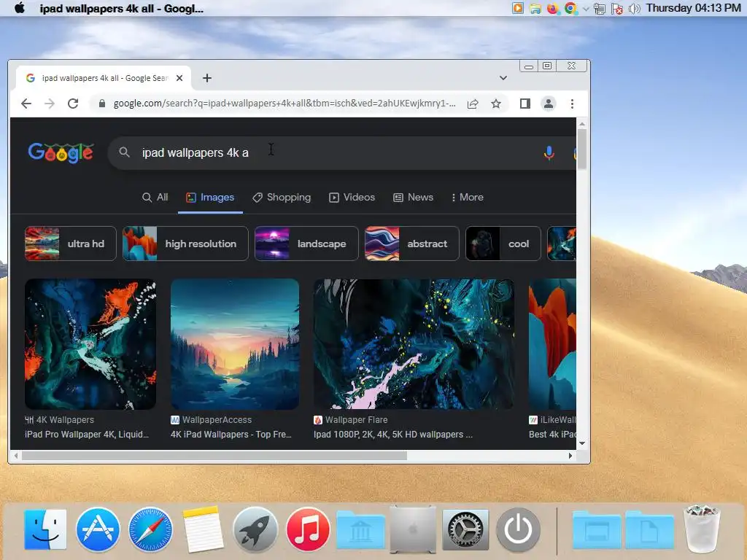Close the ipad wallpapers 4k tab
This screenshot has width=747, height=560.
[x=179, y=78]
